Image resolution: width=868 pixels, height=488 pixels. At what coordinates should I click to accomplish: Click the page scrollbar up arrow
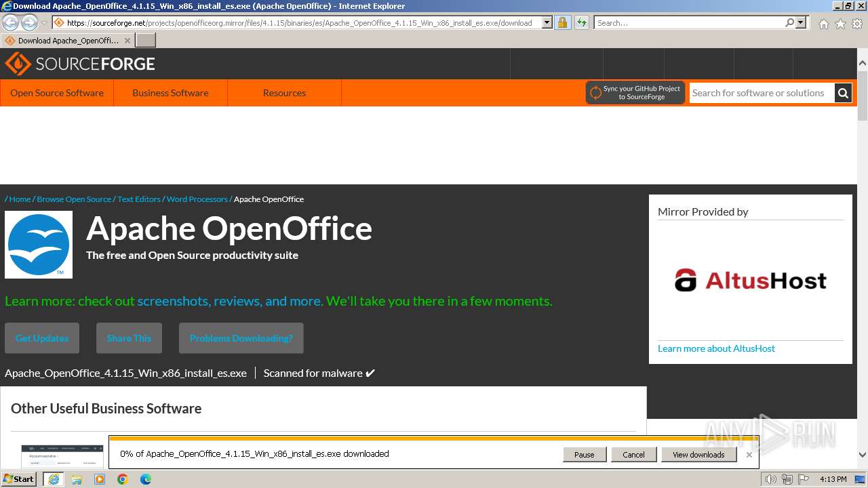pos(863,63)
